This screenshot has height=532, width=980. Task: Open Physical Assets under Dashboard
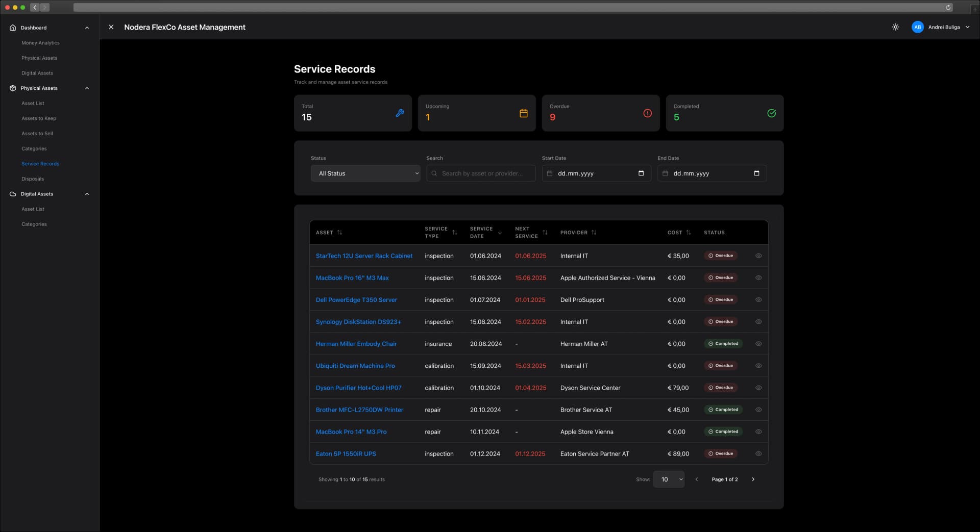click(x=39, y=58)
